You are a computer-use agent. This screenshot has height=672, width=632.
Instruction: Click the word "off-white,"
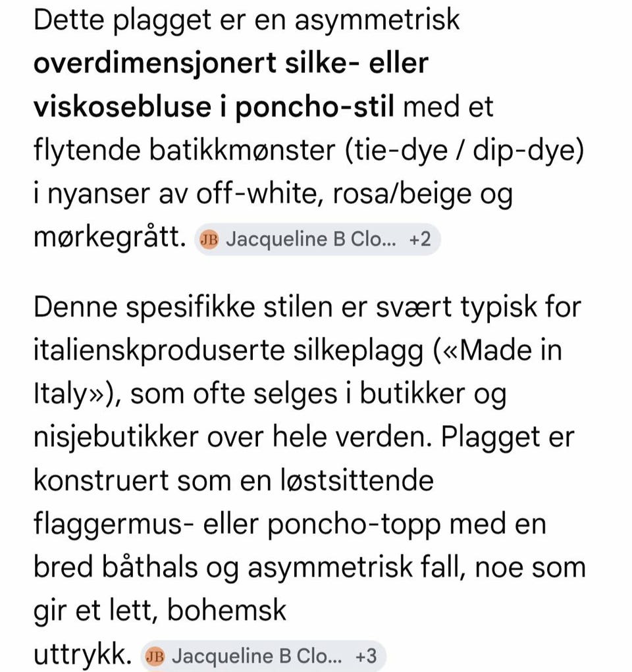pos(260,195)
